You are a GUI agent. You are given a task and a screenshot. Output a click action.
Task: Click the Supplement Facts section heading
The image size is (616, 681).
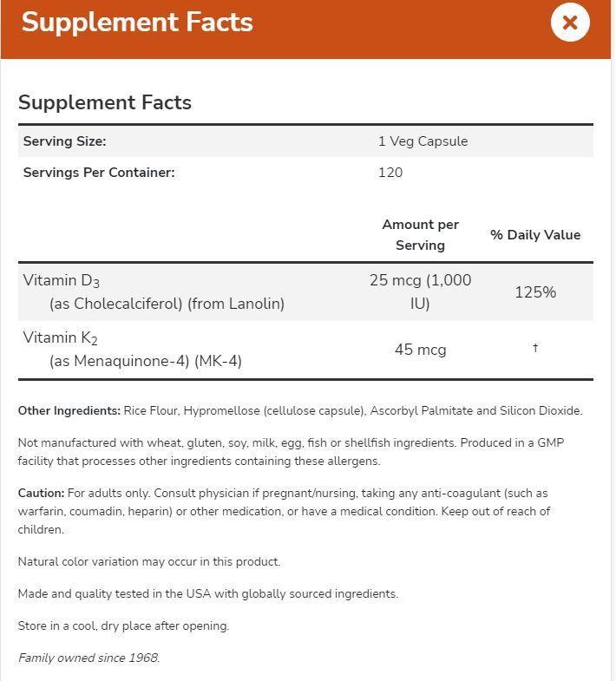(x=105, y=102)
